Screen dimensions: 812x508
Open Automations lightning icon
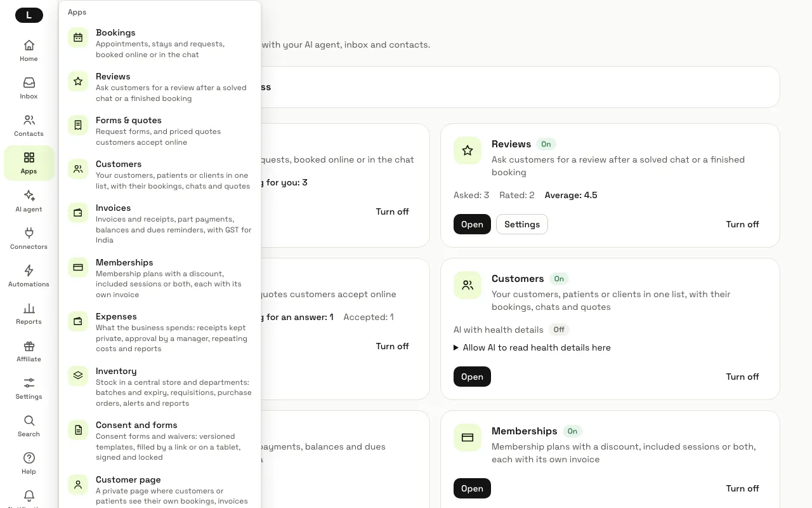pos(29,276)
